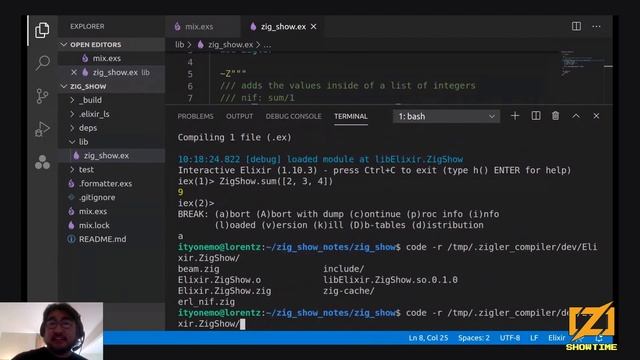Change indentation via Spaces: 2
The width and height of the screenshot is (640, 360).
click(474, 338)
